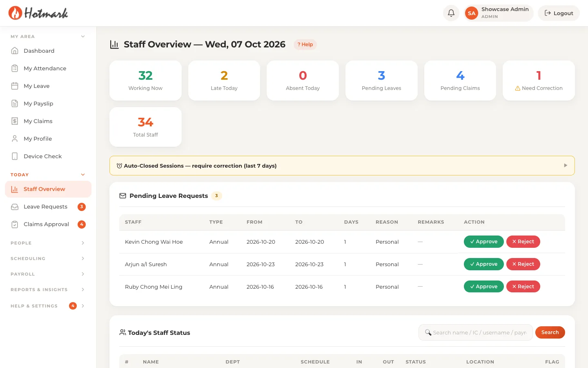Open the Help button beside the title
The width and height of the screenshot is (588, 368).
tap(305, 45)
